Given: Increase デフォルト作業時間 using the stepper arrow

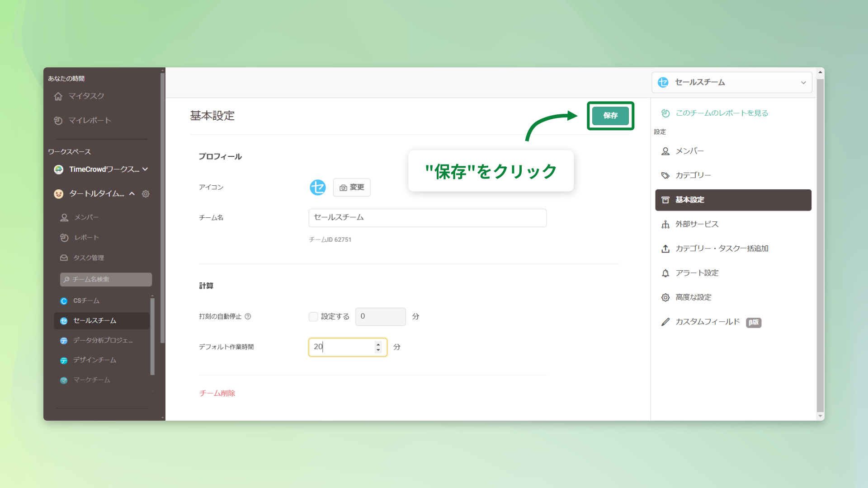Looking at the screenshot, I should [378, 345].
